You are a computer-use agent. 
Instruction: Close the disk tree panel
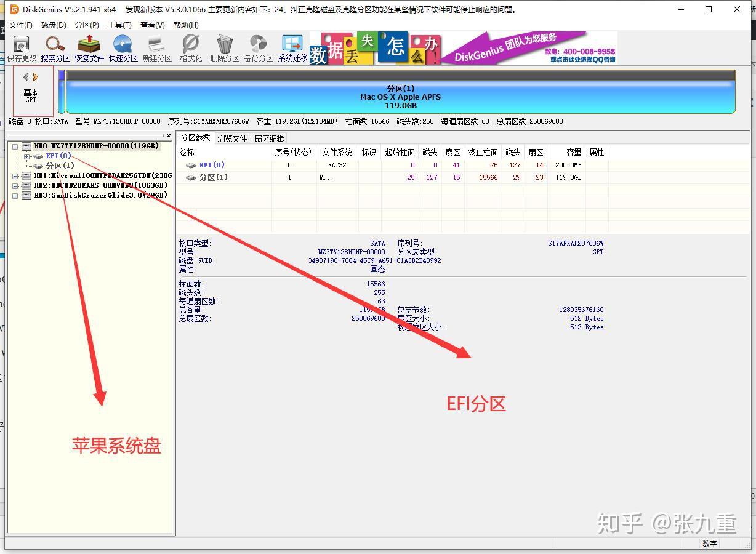pyautogui.click(x=169, y=136)
